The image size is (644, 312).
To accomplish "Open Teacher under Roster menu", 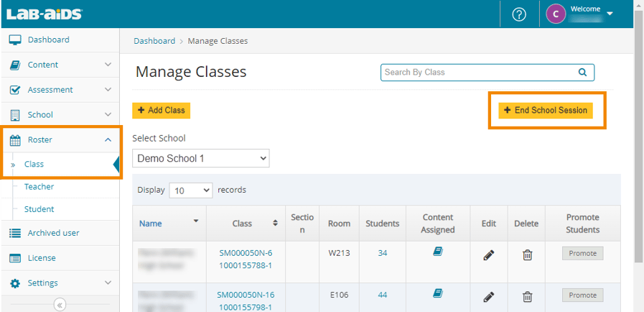I will point(39,187).
